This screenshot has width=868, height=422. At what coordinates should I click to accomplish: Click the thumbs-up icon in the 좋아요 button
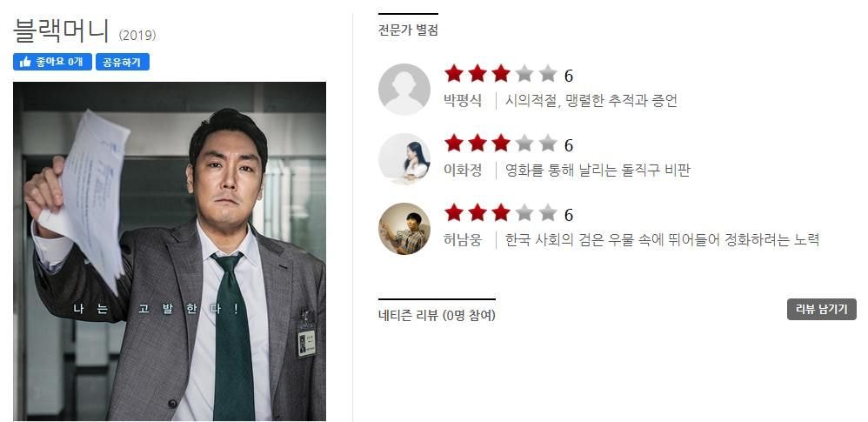pos(25,62)
